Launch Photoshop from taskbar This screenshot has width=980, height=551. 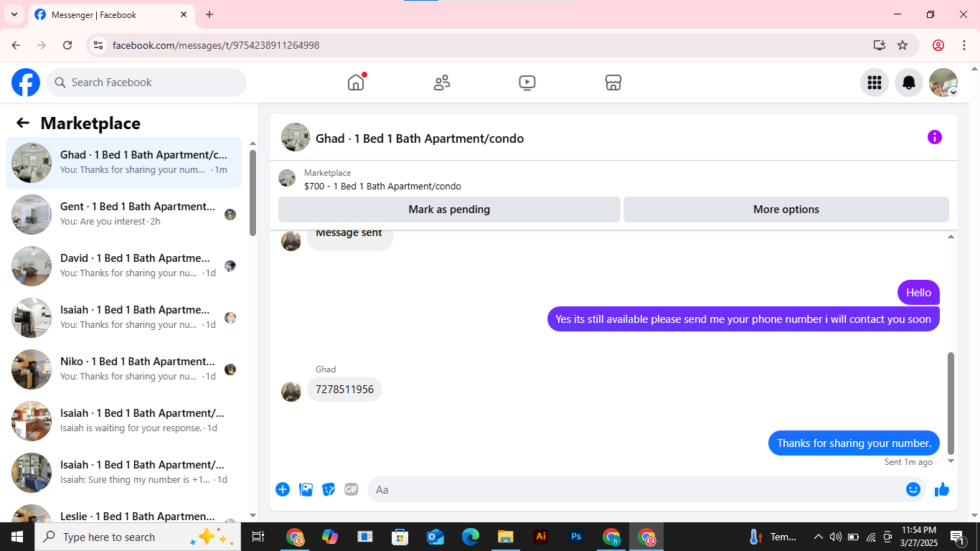pos(575,537)
